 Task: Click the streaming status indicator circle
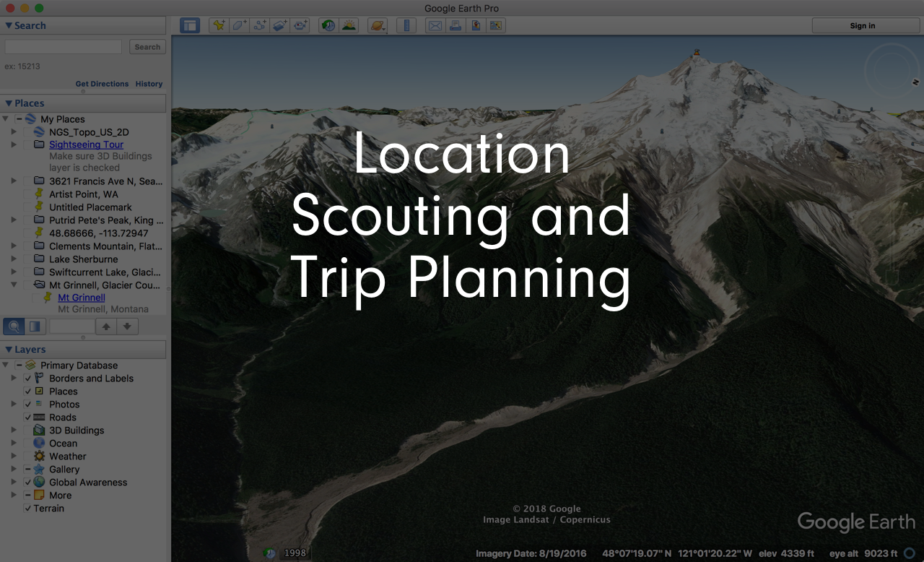909,553
